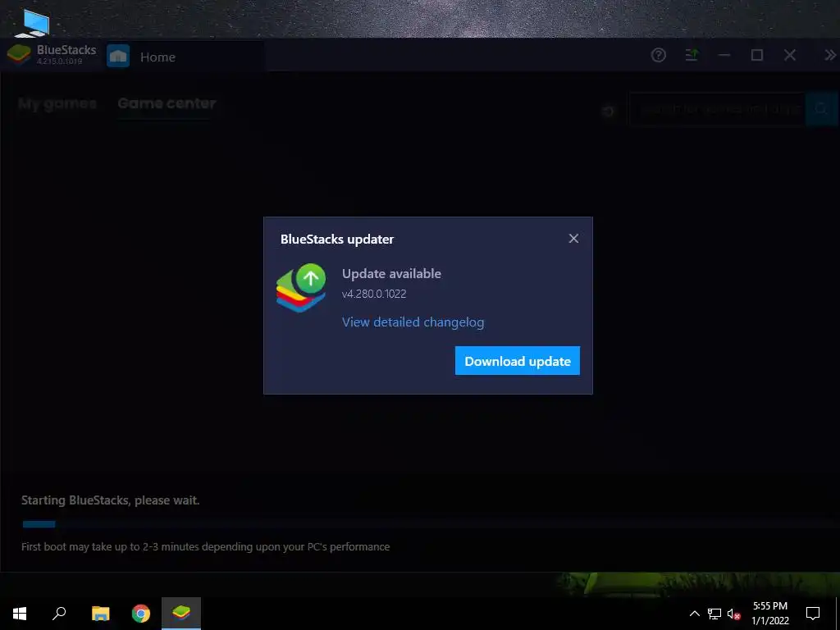Click the BlueStacks update menu icon
Viewport: 840px width, 630px height.
(692, 55)
